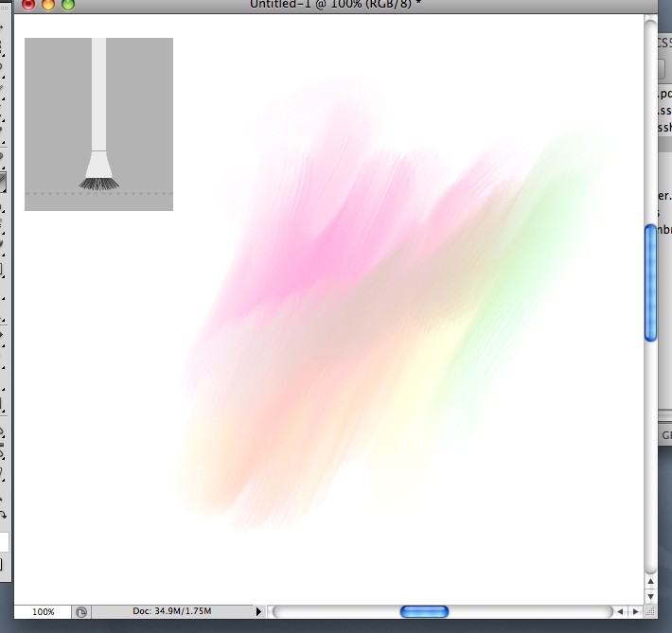Click the horizontal scrollbar blue thumb
The image size is (672, 633).
click(x=424, y=612)
